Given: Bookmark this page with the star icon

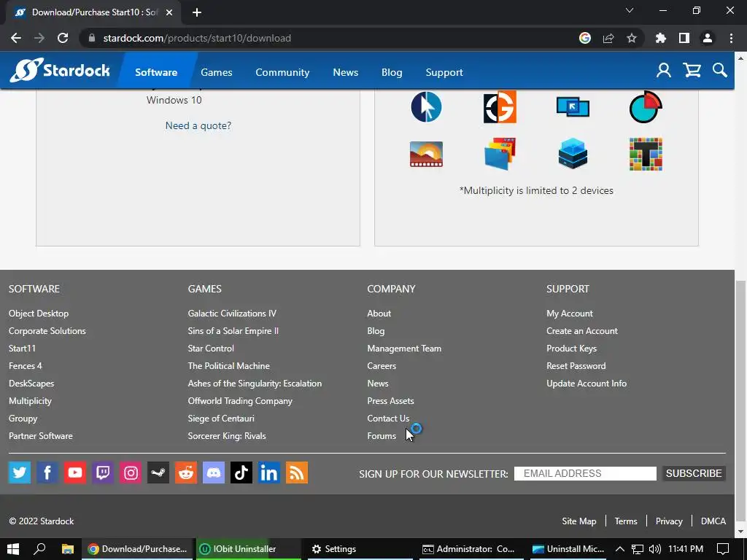Looking at the screenshot, I should (x=631, y=38).
